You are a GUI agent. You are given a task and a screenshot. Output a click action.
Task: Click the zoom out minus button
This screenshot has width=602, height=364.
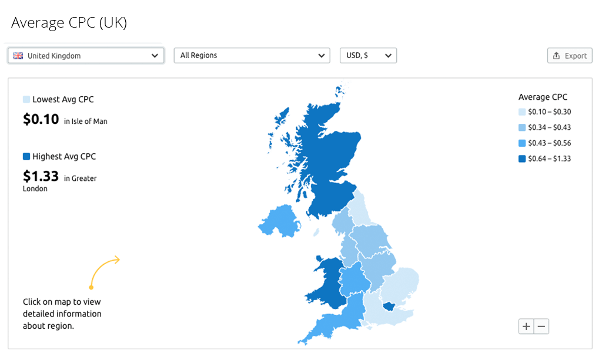point(541,326)
